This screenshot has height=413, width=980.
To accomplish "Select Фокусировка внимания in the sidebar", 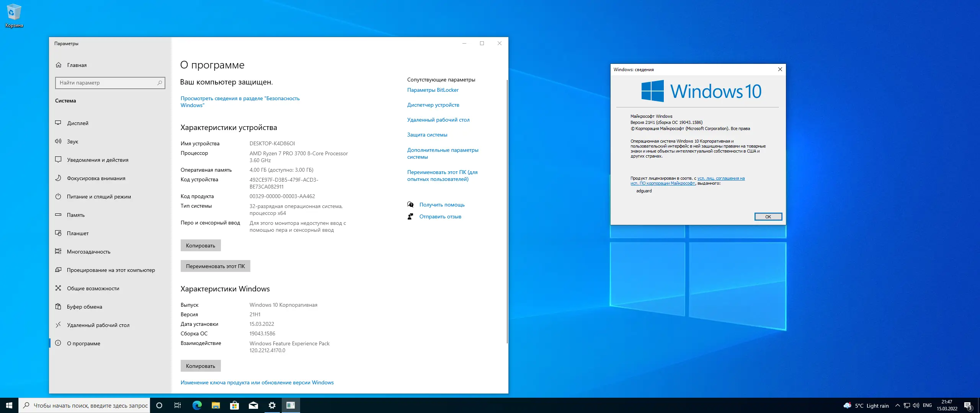I will (x=96, y=178).
